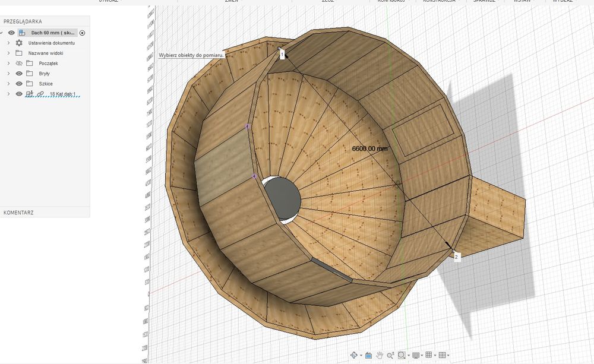The image size is (594, 364).
Task: Click the folder icon of Nazwane widoki
Action: [x=19, y=53]
